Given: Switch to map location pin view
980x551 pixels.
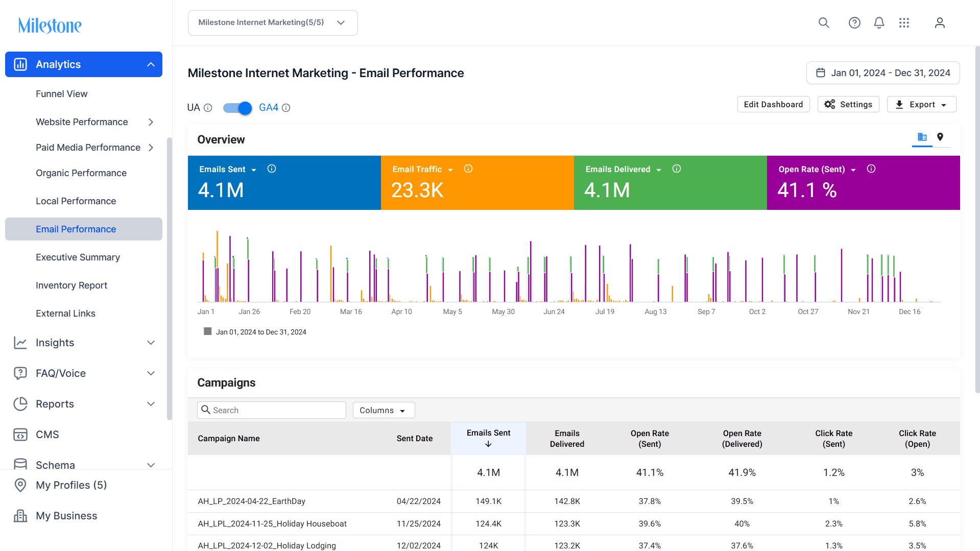Looking at the screenshot, I should (x=940, y=137).
